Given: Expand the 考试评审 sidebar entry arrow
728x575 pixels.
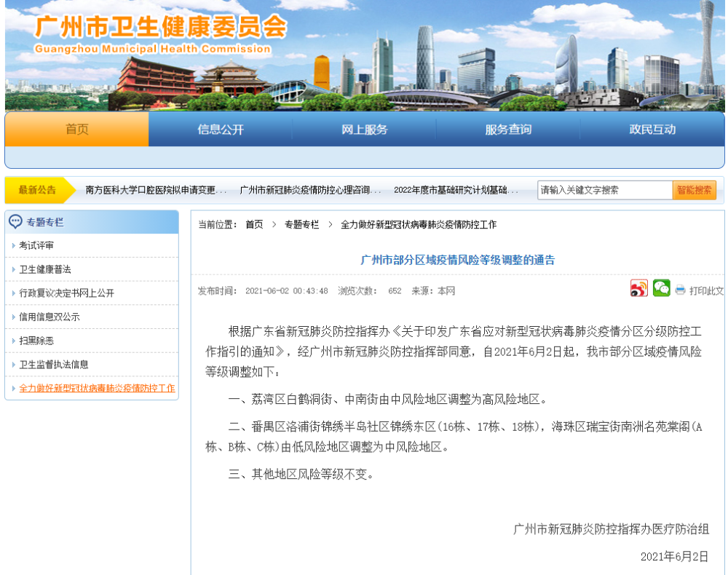Looking at the screenshot, I should (14, 246).
